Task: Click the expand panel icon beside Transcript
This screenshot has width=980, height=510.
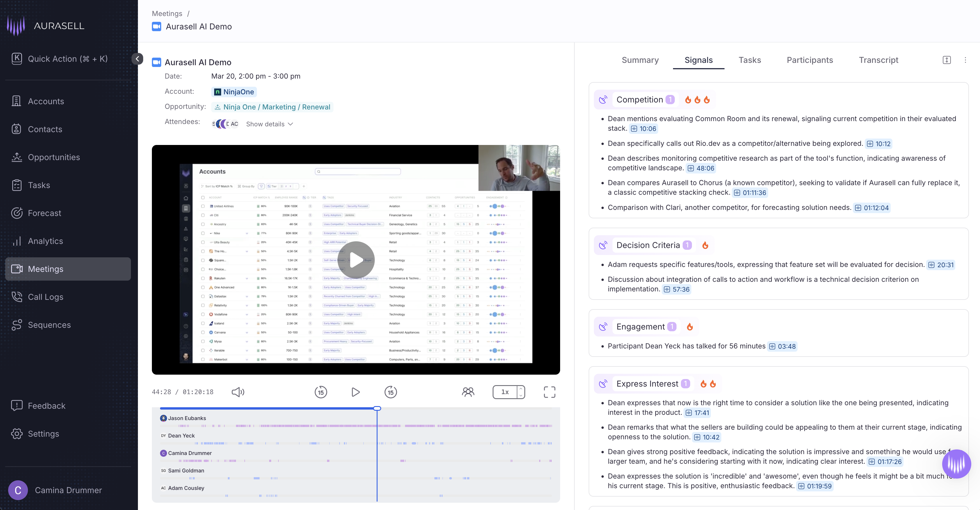Action: point(947,60)
